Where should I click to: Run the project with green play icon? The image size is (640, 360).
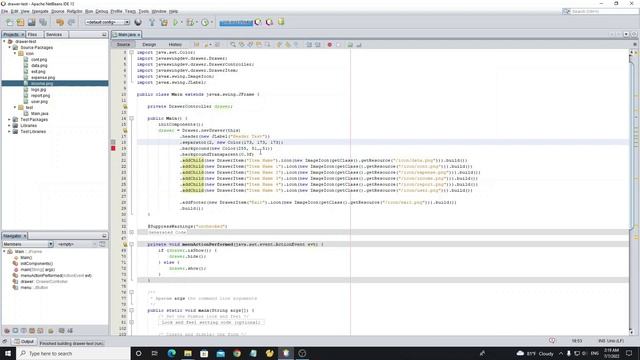[x=176, y=22]
